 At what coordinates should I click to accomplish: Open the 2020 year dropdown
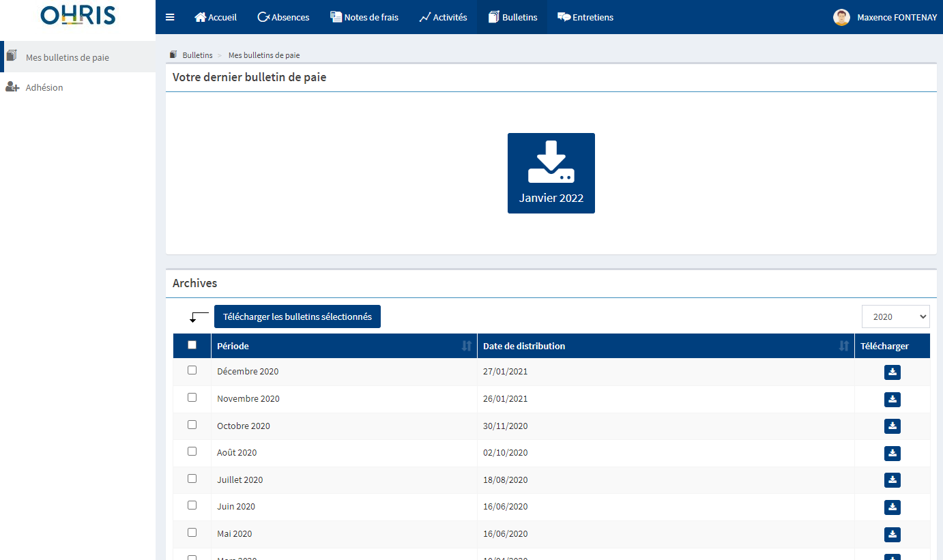[895, 316]
